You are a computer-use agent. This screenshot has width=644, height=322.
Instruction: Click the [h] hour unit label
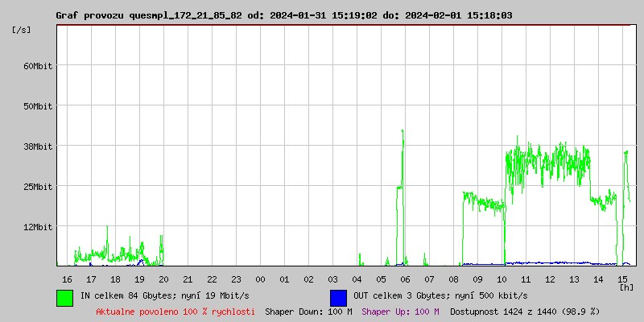(625, 287)
